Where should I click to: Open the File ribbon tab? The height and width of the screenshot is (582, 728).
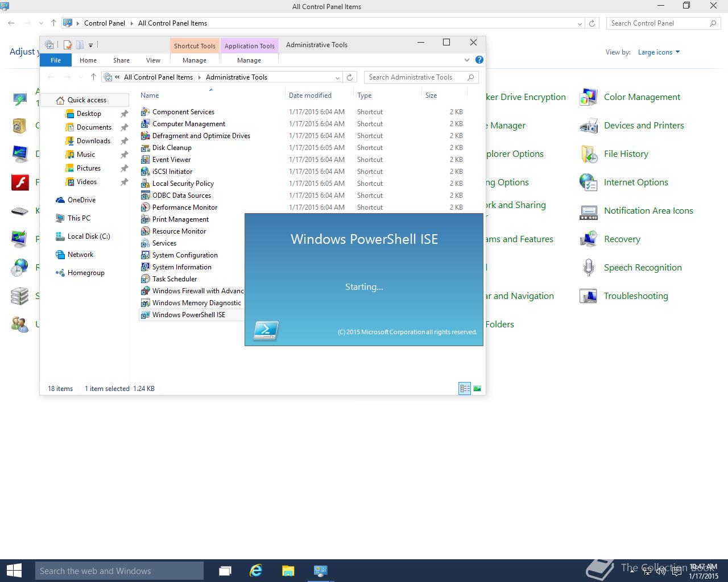[56, 60]
